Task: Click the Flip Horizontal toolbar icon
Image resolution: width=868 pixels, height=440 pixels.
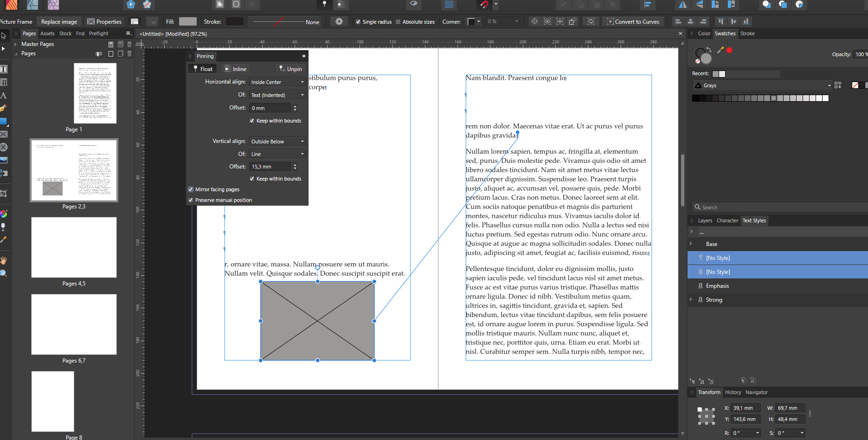Action: (x=683, y=4)
